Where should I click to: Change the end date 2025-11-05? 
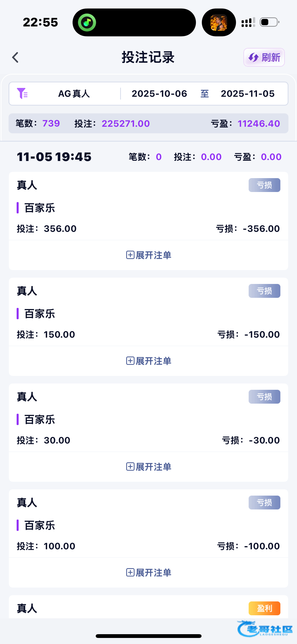click(x=248, y=94)
